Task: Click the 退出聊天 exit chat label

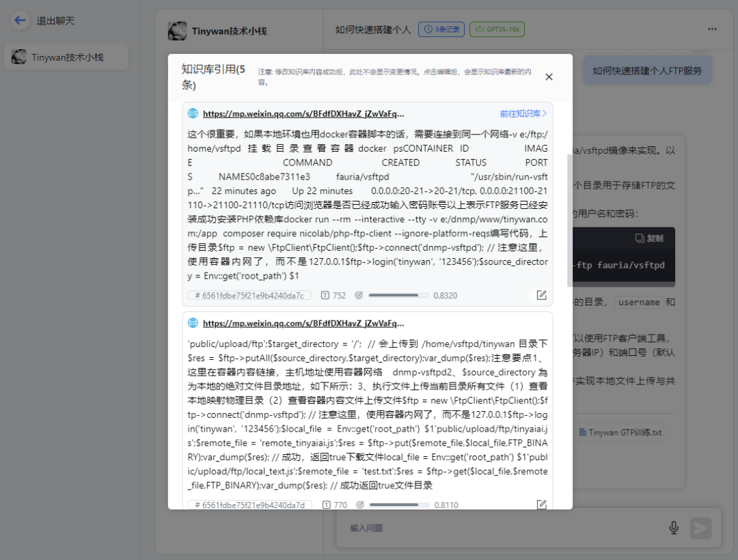Action: tap(53, 20)
